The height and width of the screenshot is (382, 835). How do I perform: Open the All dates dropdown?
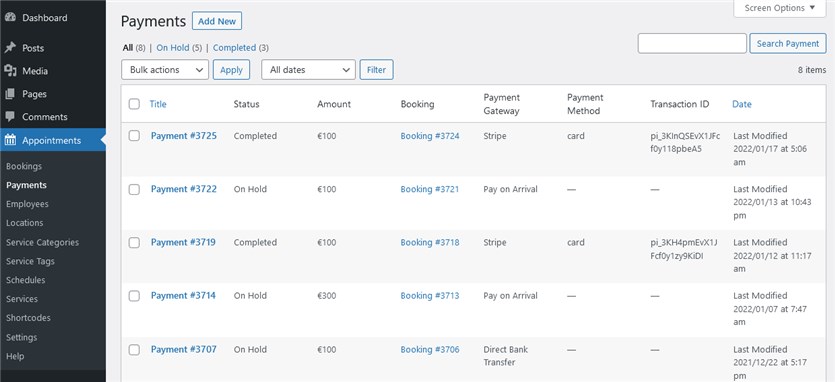pyautogui.click(x=308, y=70)
